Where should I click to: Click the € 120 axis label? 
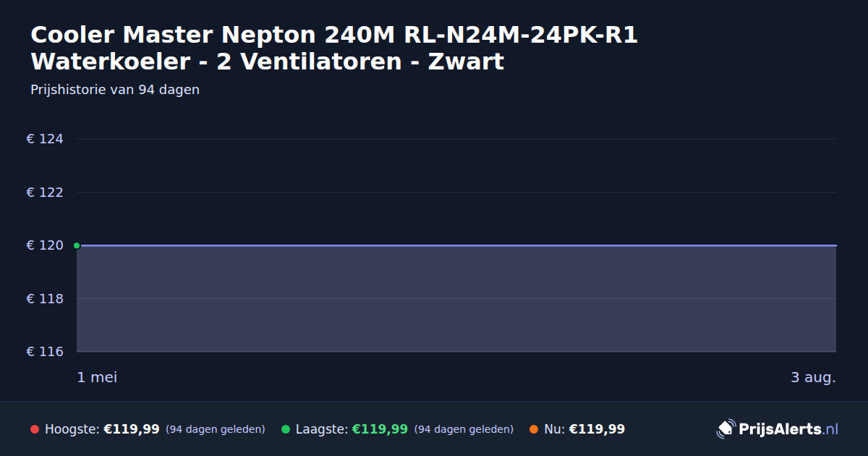tap(45, 245)
